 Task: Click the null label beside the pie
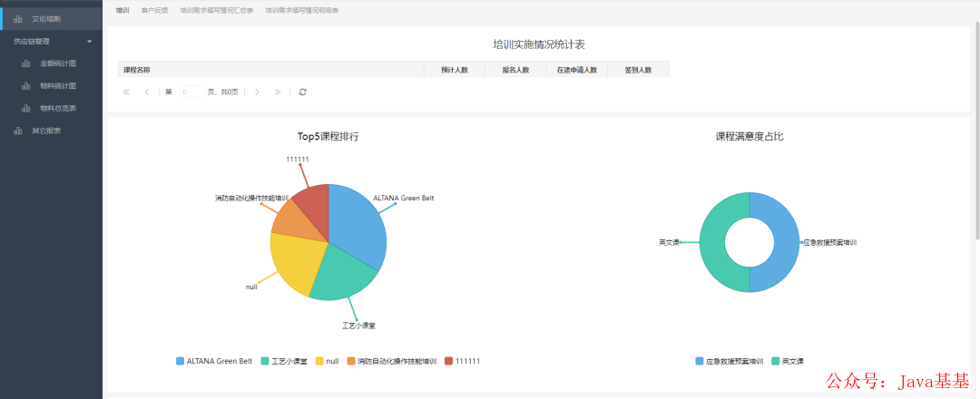coord(251,287)
